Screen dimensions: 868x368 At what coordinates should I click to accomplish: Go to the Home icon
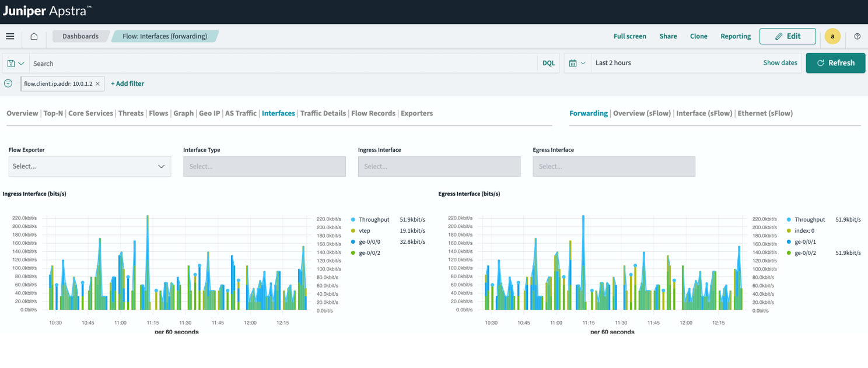click(34, 36)
